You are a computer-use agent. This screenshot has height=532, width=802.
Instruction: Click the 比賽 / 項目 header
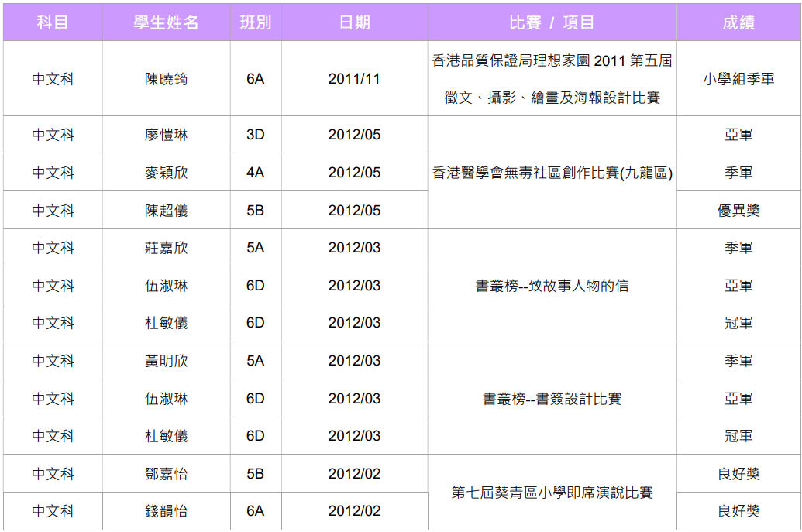[x=552, y=23]
